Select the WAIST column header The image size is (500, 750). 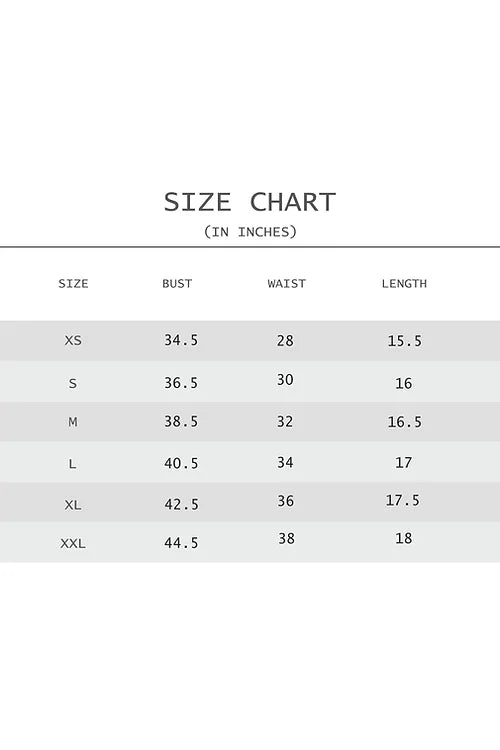tap(287, 284)
